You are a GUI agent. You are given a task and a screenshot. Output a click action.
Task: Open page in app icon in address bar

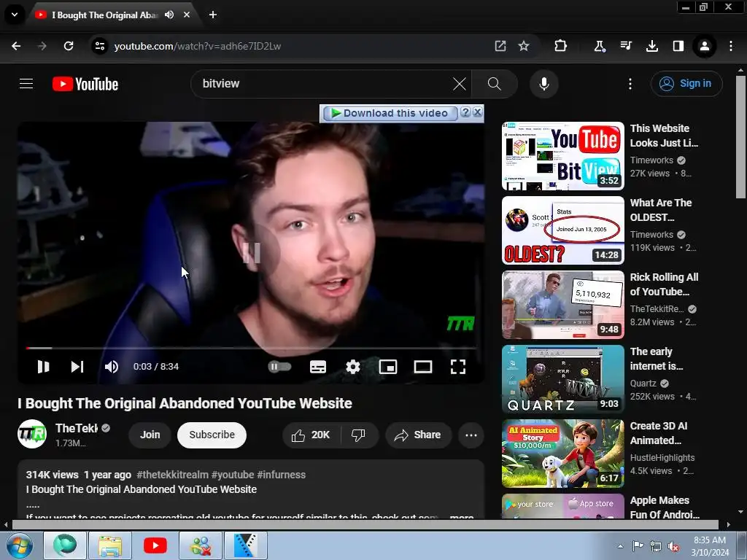click(x=500, y=46)
